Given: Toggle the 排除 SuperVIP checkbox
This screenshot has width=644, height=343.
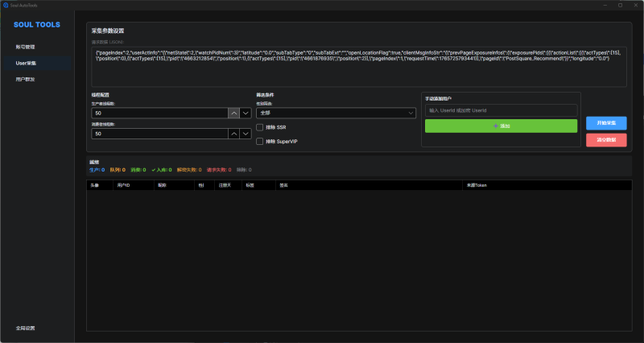Looking at the screenshot, I should click(259, 141).
